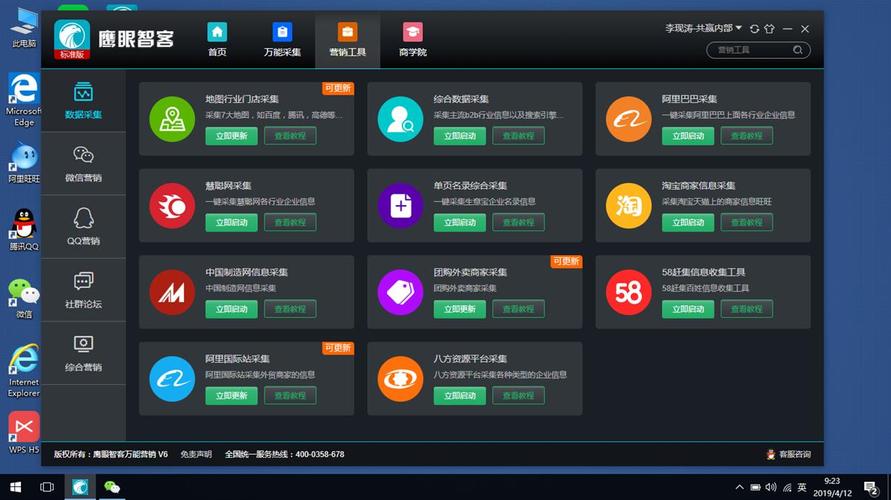
Task: Click the skin shirt icon in the title bar
Action: tap(770, 29)
